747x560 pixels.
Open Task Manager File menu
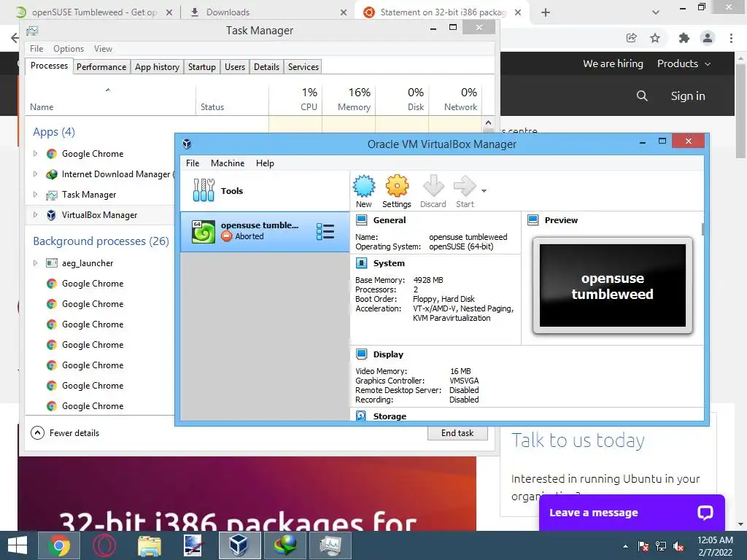(36, 49)
